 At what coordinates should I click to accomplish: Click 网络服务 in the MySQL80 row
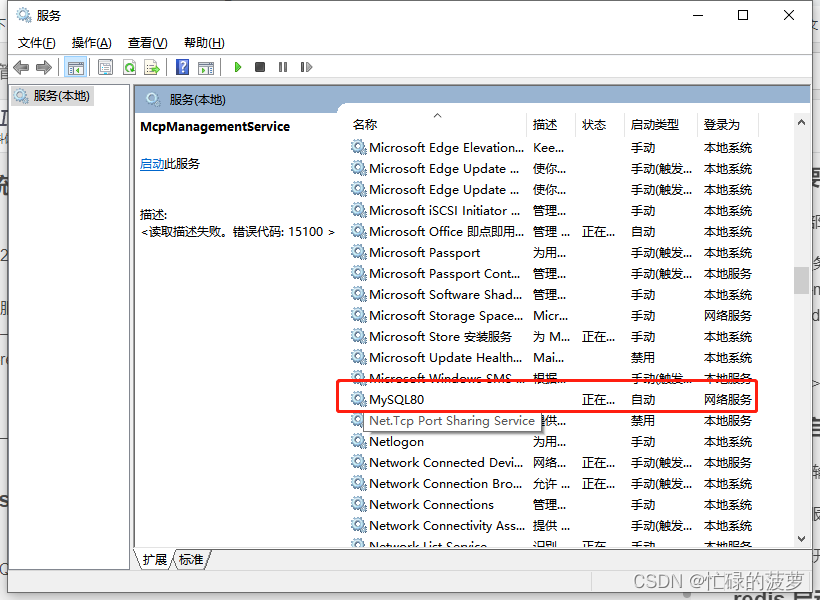[x=727, y=399]
